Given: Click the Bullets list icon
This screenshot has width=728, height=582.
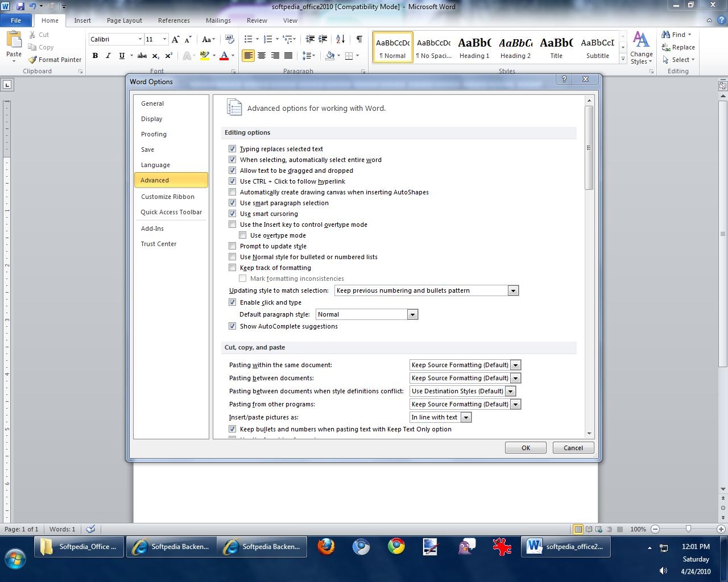Looking at the screenshot, I should 248,39.
